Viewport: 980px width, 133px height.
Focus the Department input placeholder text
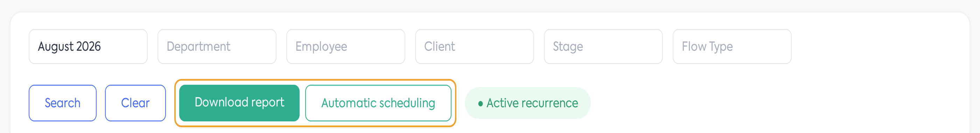198,46
